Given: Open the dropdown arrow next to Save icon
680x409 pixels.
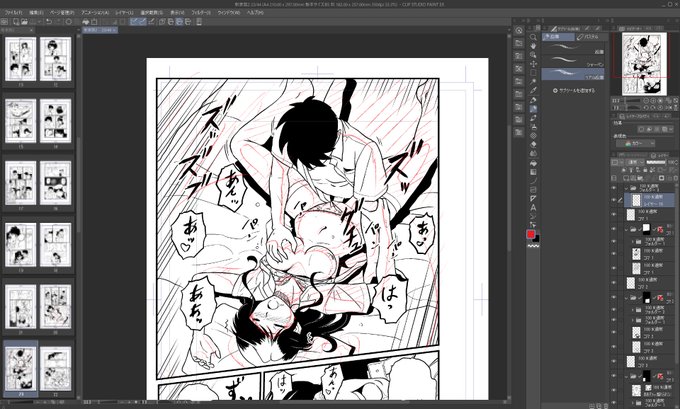Looking at the screenshot, I should coord(39,21).
